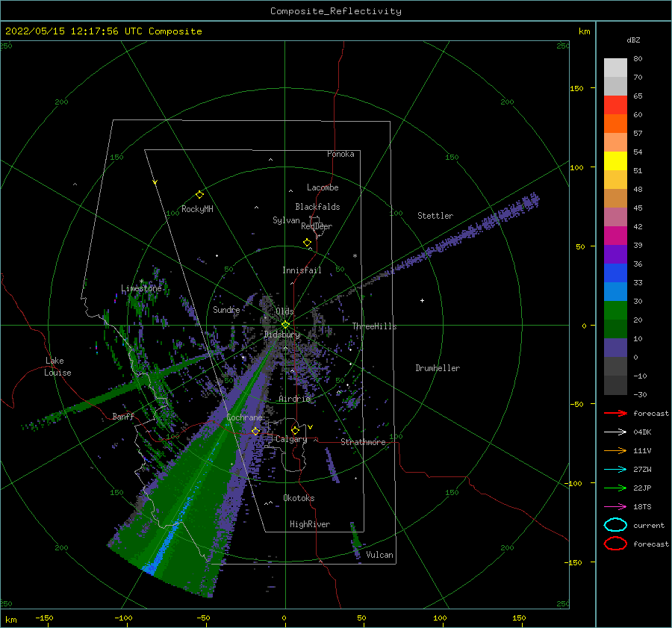Screen dimensions: 672x628
Task: Click the Limestone label
Action: coord(141,288)
